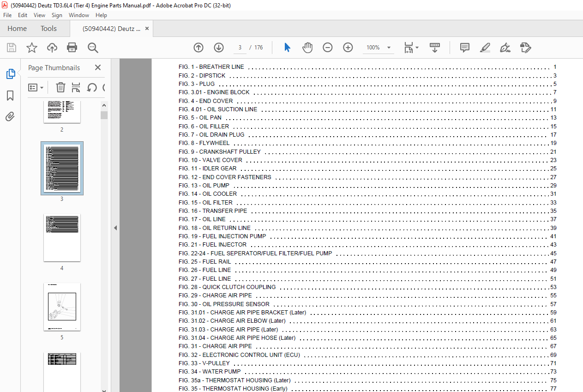Click the read mode keyboard icon
Image resolution: width=583 pixels, height=392 pixels.
coord(435,48)
